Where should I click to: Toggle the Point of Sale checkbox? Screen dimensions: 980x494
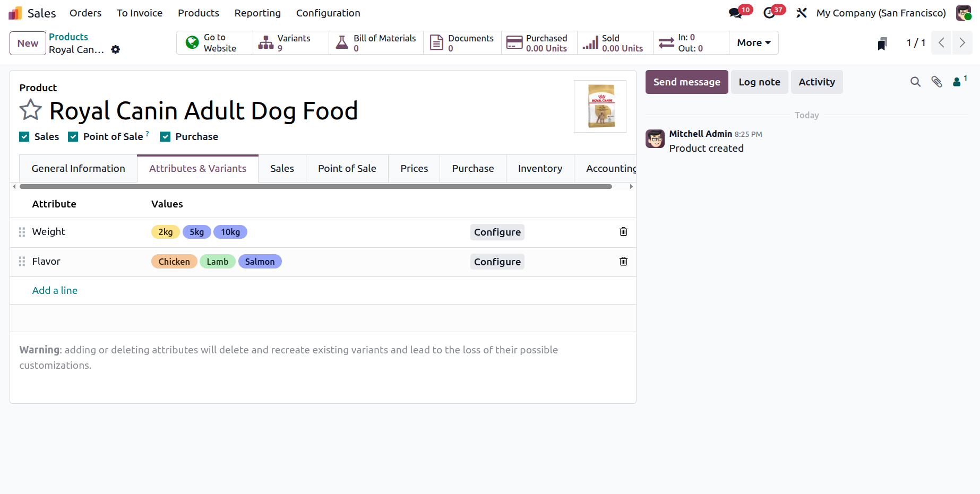coord(73,137)
